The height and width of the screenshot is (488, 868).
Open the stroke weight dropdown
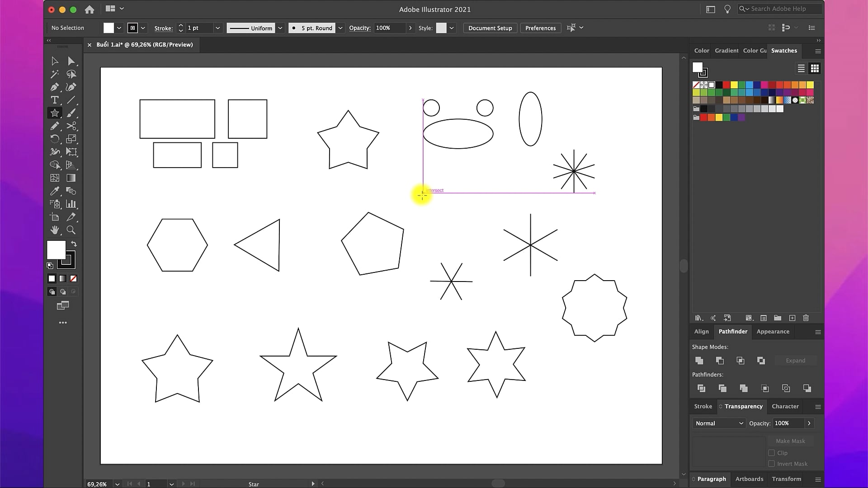(217, 28)
